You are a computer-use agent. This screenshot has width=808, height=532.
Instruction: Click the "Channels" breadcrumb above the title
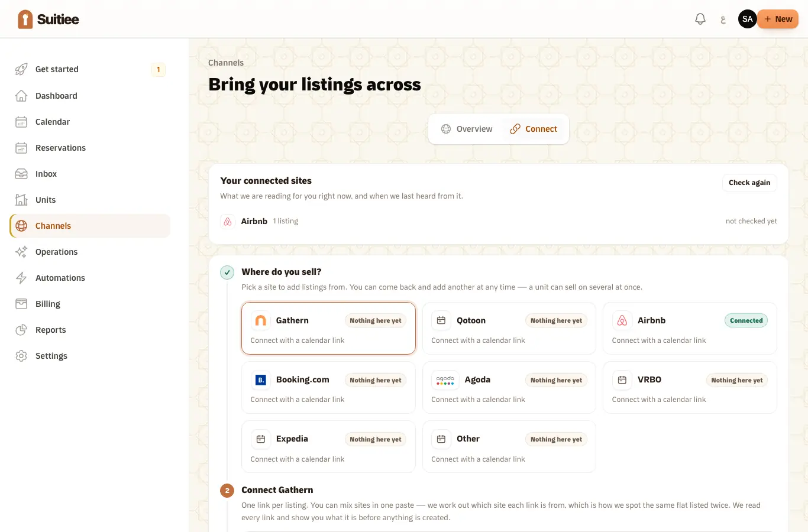coord(226,63)
